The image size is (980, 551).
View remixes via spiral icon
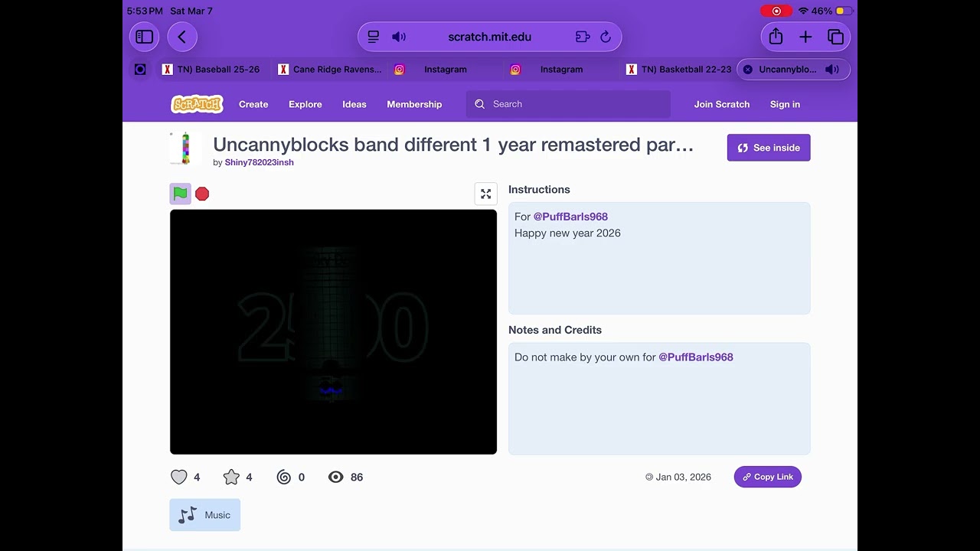click(x=284, y=477)
